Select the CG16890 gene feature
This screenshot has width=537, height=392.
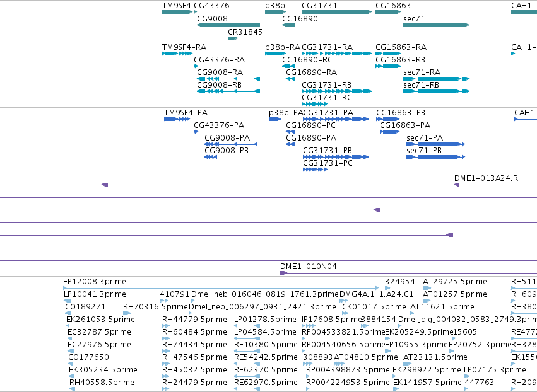point(288,25)
